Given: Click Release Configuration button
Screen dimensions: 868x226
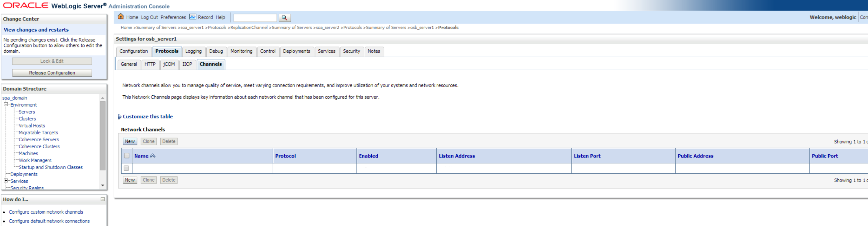Looking at the screenshot, I should pyautogui.click(x=52, y=73).
